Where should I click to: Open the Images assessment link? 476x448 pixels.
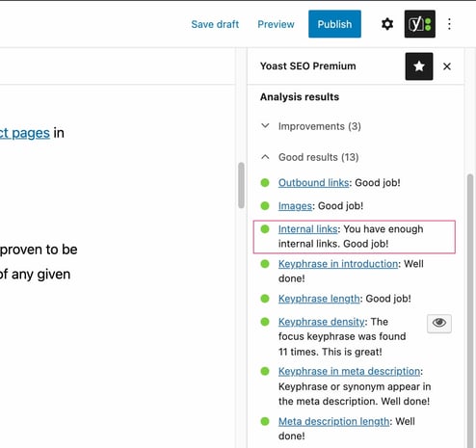(x=295, y=206)
